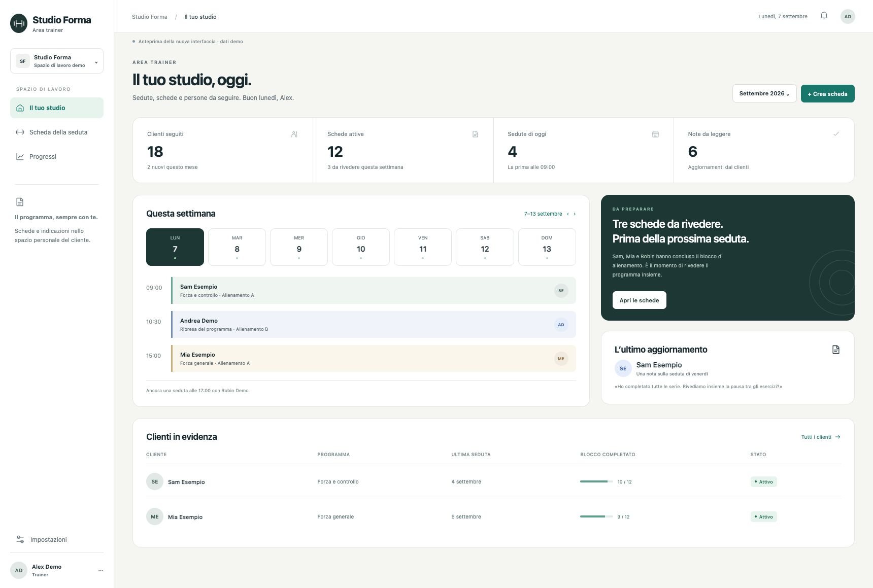Click the Forza generale program cell
Screen dimensions: 873x588
click(x=335, y=517)
